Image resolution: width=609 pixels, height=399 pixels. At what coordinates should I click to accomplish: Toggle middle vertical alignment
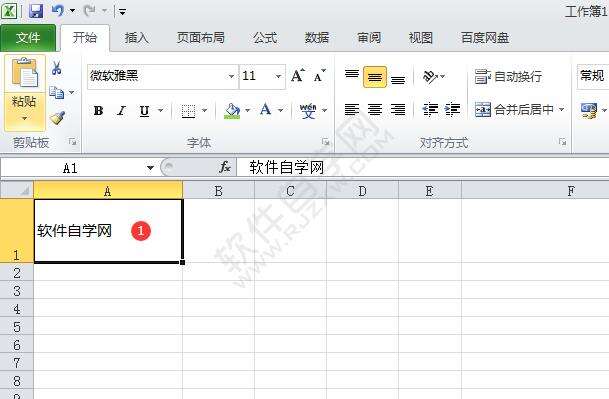point(375,77)
